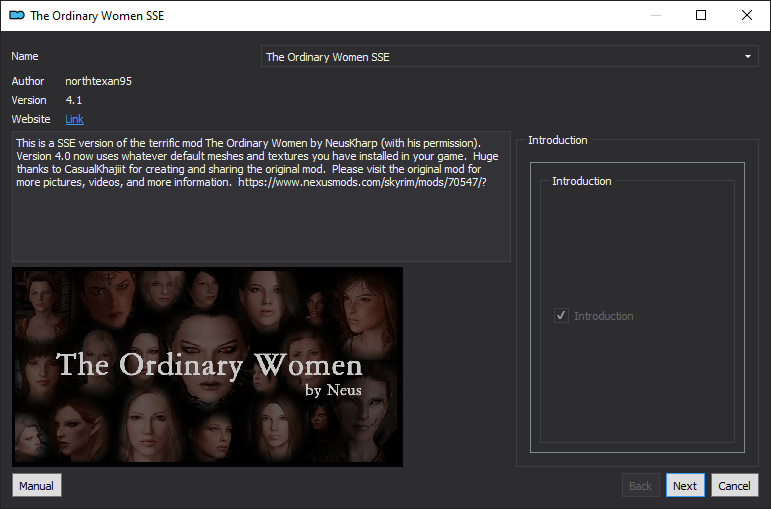This screenshot has width=771, height=509.
Task: Click the Introduction checkbox label text
Action: click(x=604, y=316)
